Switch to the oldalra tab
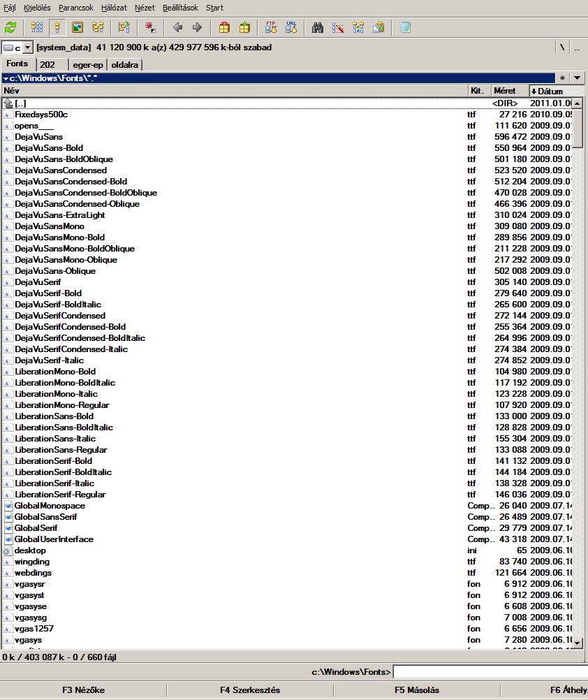 tap(124, 65)
